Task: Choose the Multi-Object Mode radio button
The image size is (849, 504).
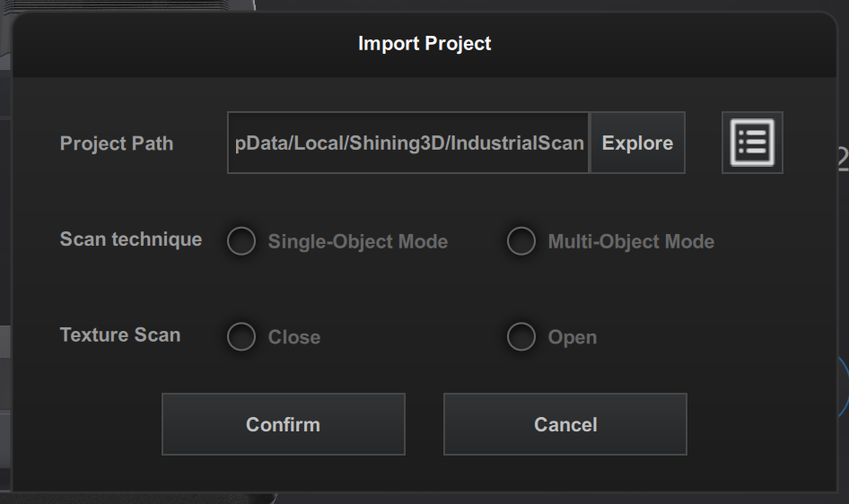Action: (521, 241)
